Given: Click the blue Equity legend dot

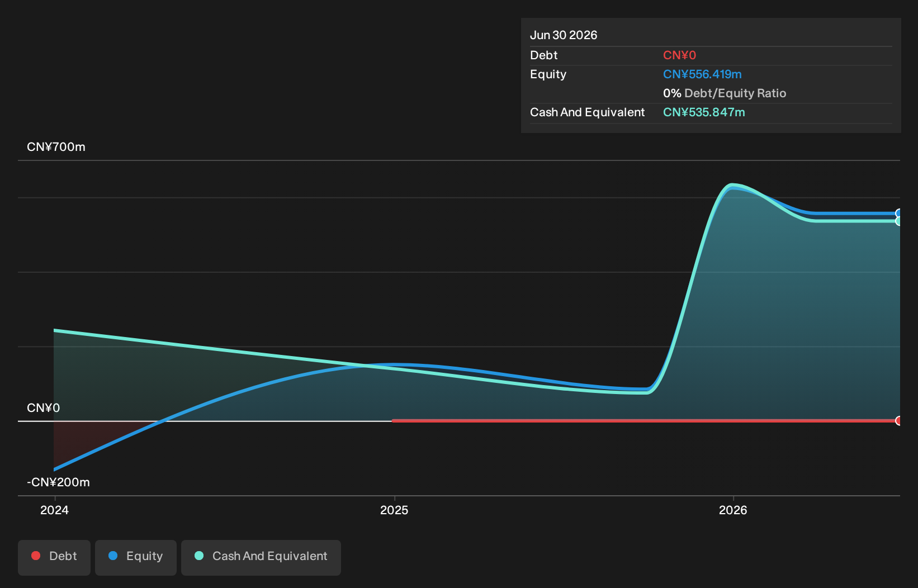Looking at the screenshot, I should [113, 556].
